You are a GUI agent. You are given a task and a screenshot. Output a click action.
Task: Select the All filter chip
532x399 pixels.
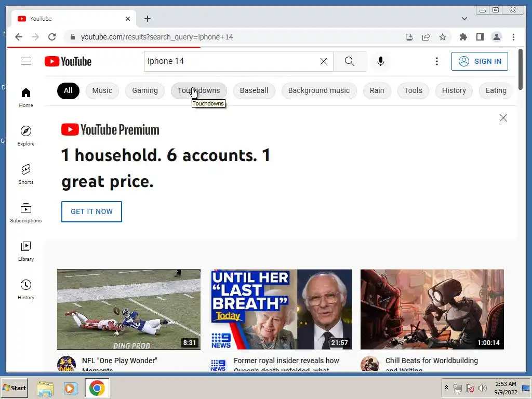pos(68,90)
